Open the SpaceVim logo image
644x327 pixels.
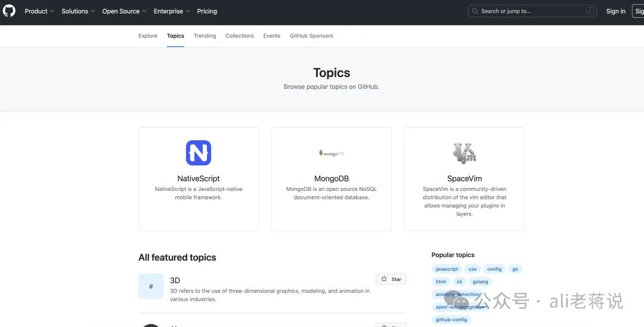465,153
